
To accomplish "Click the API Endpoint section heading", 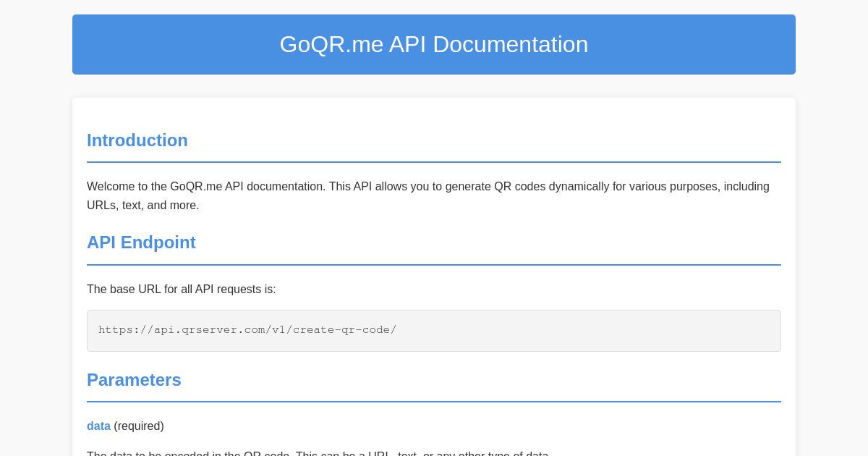I will [141, 242].
